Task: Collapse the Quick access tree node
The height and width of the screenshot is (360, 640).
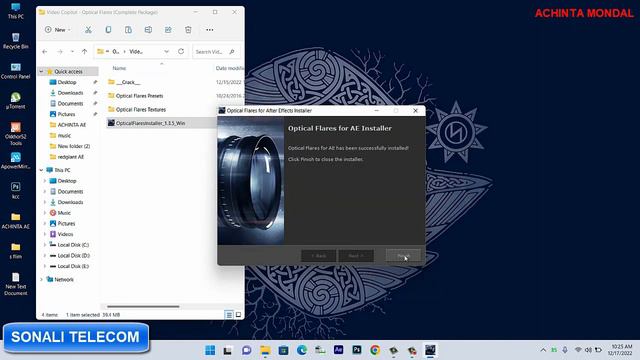Action: point(41,71)
